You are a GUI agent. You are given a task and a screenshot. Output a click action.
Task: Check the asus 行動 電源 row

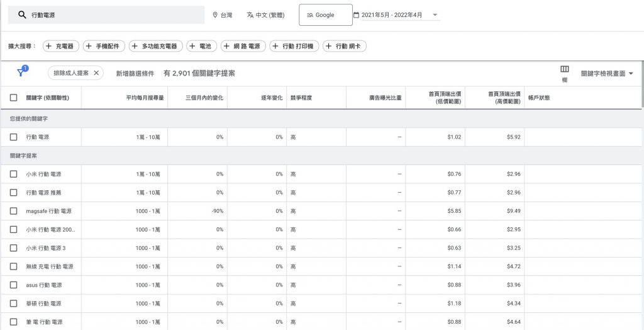[x=14, y=285]
